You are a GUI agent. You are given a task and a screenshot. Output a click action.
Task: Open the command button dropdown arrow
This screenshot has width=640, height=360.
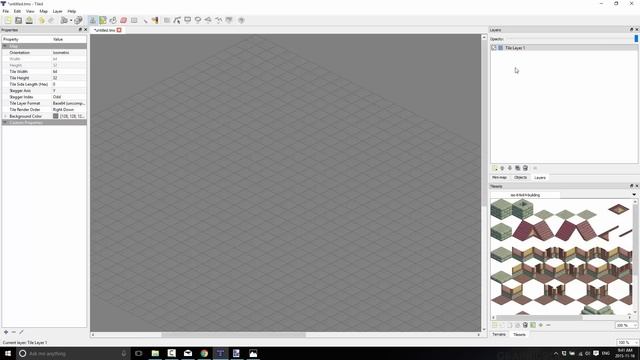pos(71,20)
